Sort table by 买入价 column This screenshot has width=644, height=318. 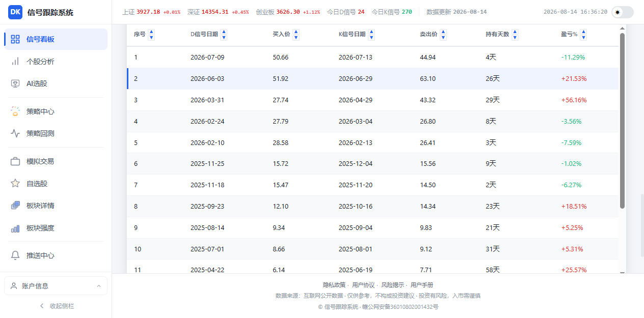click(x=296, y=35)
